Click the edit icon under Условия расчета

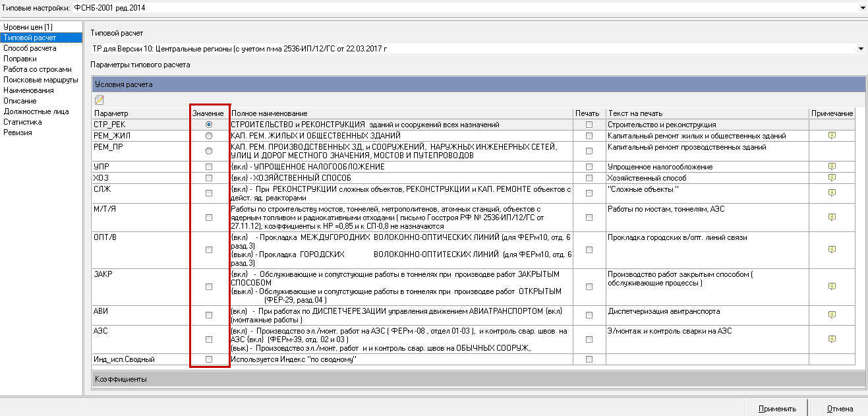pos(100,100)
